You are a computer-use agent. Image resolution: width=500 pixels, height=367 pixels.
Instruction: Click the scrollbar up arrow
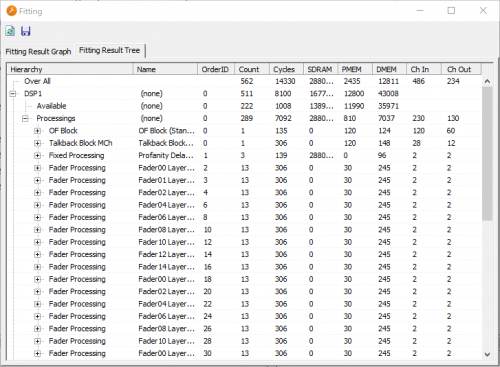487,81
